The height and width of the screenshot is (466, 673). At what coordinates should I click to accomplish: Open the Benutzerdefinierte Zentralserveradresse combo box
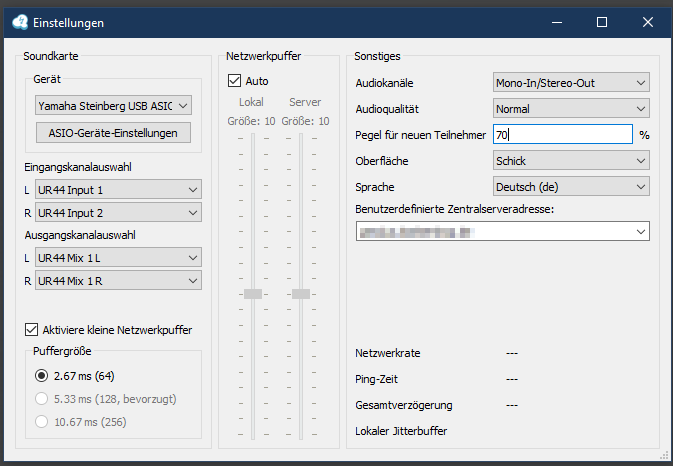[x=503, y=232]
